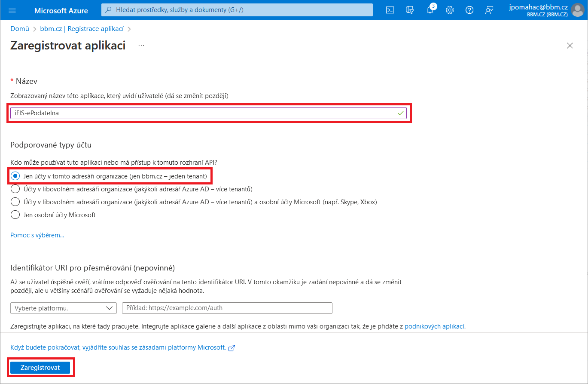The width and height of the screenshot is (588, 384).
Task: Open the podnikových aplikací link
Action: 435,326
